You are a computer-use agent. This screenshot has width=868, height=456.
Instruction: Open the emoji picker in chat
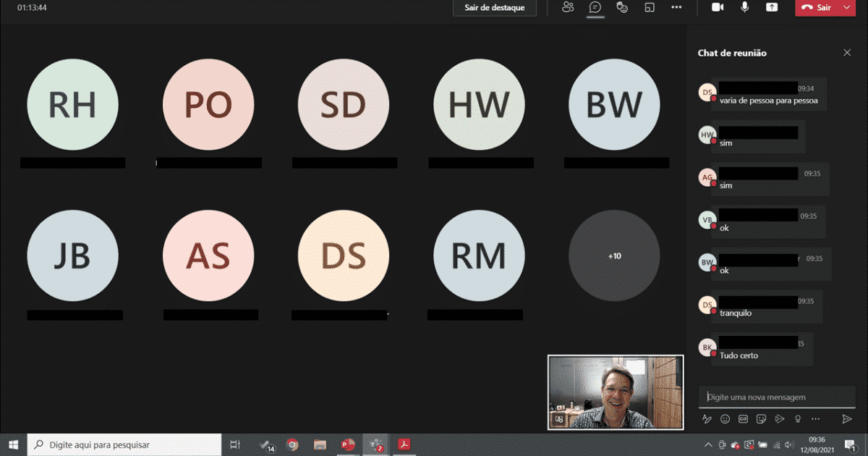[x=725, y=418]
